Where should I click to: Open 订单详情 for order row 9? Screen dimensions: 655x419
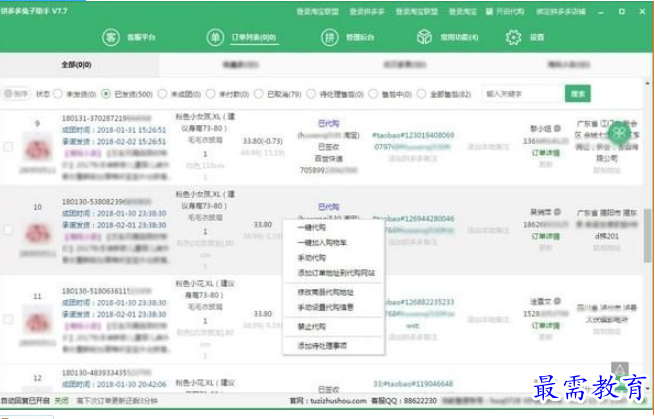pos(546,153)
